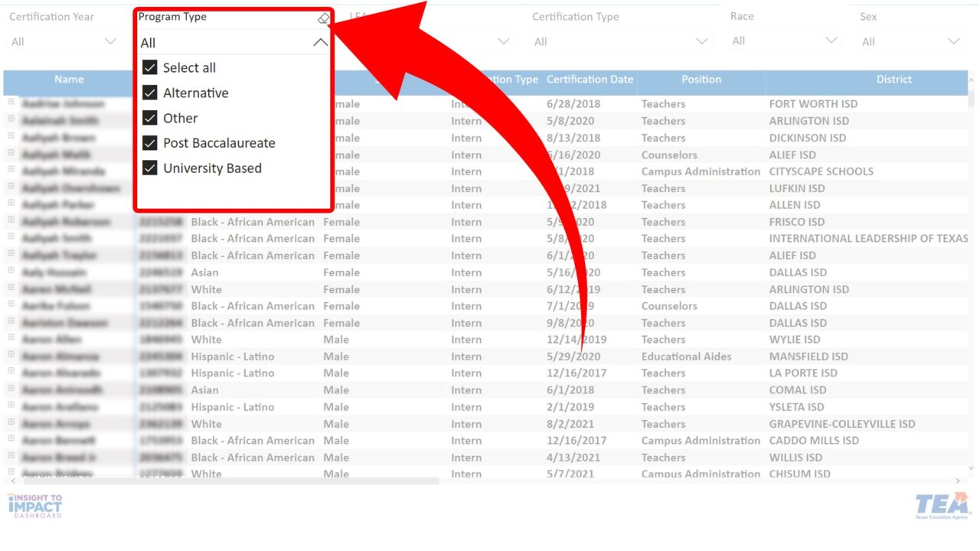Toggle the University Based checkbox
Viewport: 980px width, 551px height.
[x=150, y=168]
